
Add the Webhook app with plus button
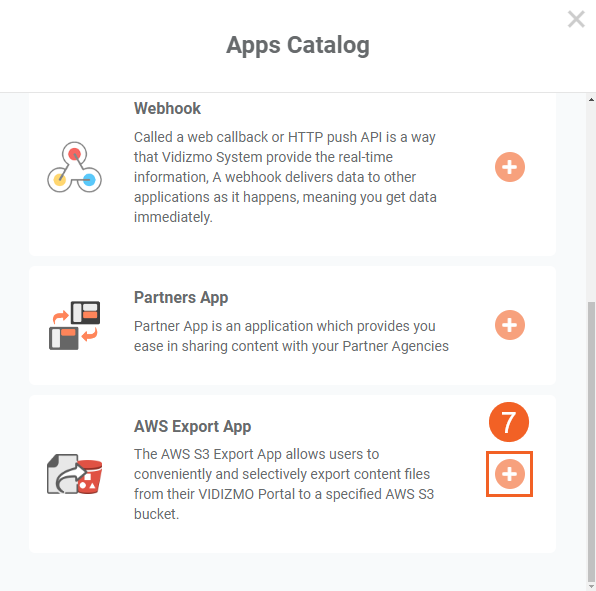click(510, 167)
